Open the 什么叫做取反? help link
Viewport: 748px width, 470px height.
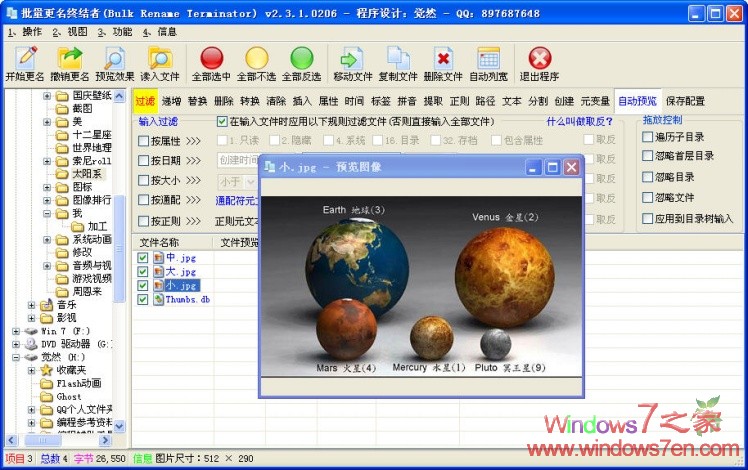tap(579, 122)
